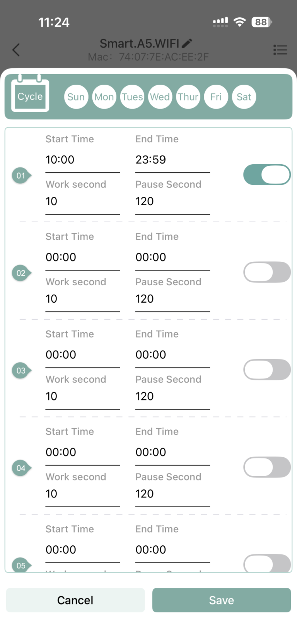The image size is (297, 644).
Task: Enable schedule 02 toggle switch
Action: click(267, 272)
